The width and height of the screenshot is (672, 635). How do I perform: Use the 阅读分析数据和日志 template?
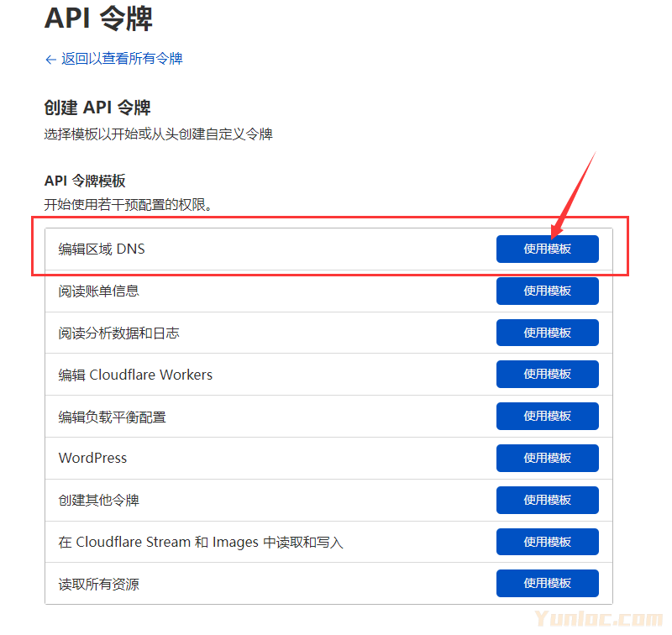547,333
